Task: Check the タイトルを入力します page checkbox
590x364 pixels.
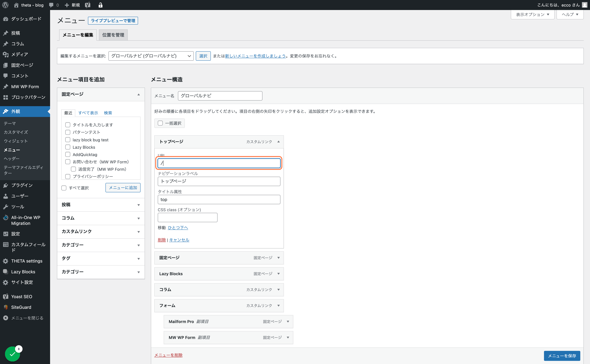Action: pos(68,125)
